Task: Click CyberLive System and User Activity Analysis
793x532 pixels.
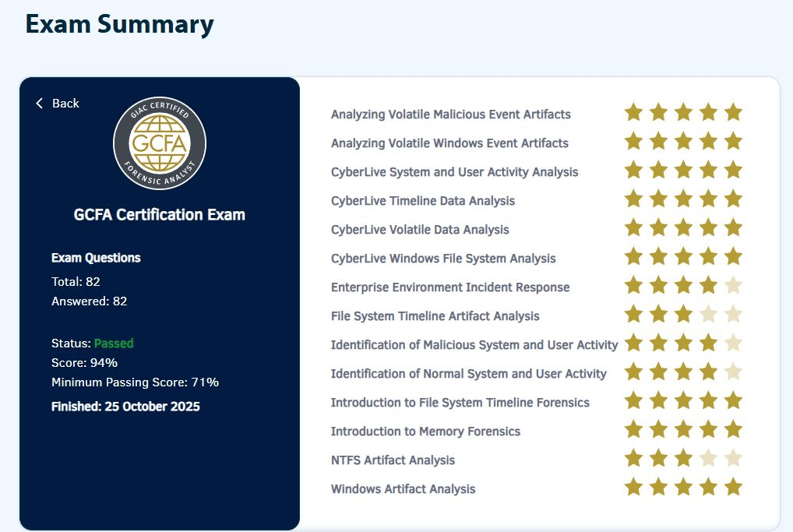Action: pyautogui.click(x=454, y=172)
